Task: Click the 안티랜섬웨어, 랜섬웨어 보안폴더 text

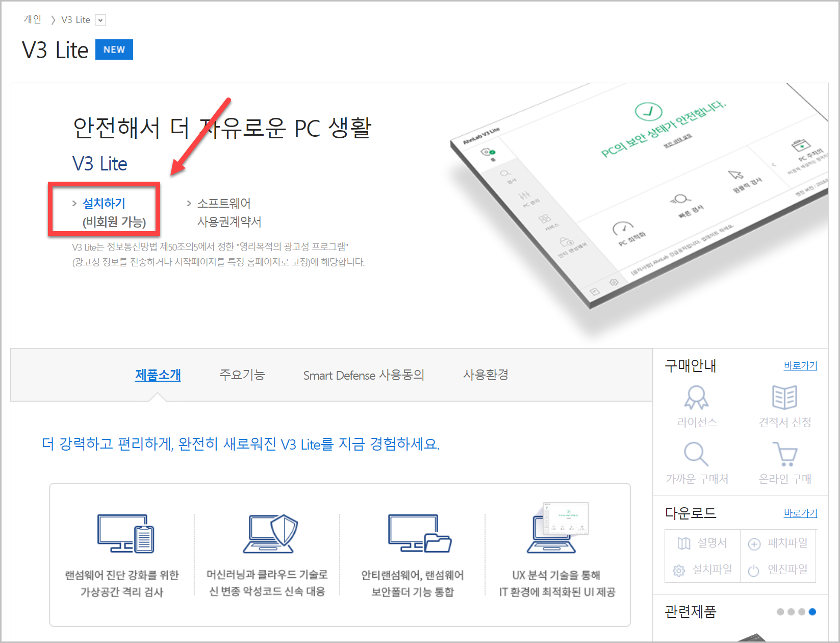Action: click(413, 583)
